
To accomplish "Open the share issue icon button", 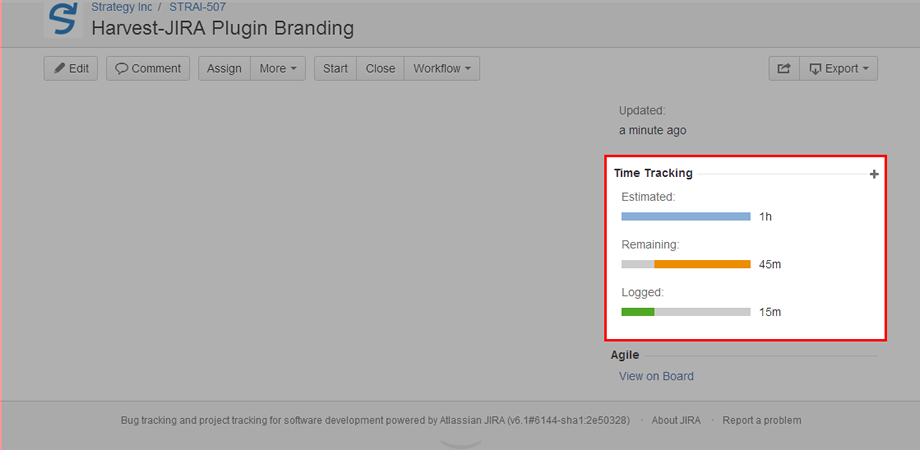I will [x=784, y=69].
